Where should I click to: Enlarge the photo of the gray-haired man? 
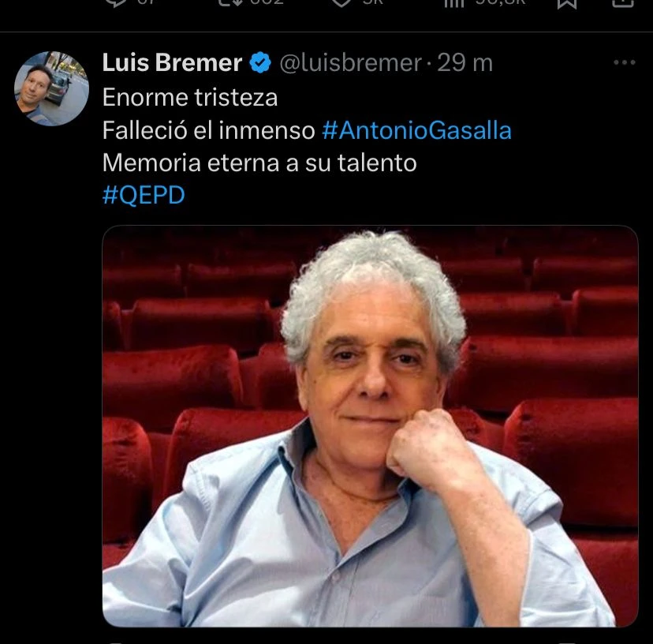click(370, 426)
